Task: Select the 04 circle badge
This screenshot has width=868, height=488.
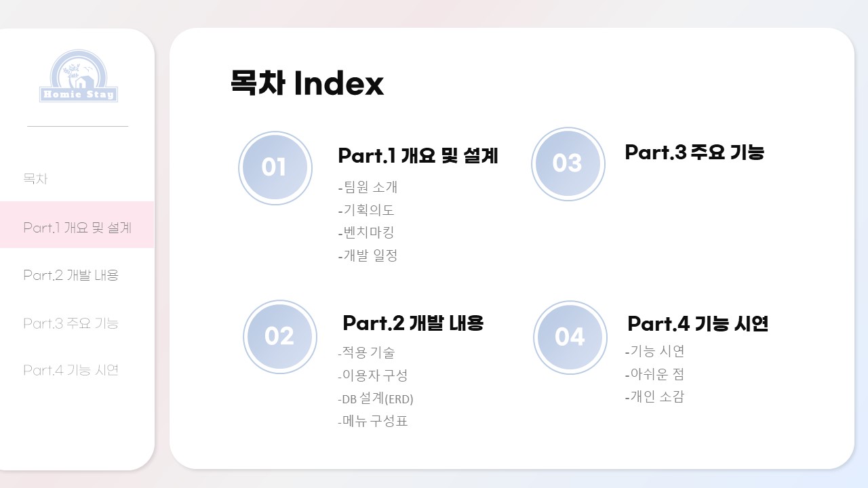Action: [570, 338]
